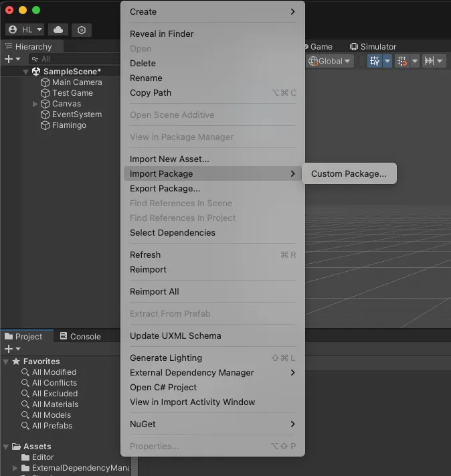
Task: Highlight the Import Package menu item
Action: [212, 173]
